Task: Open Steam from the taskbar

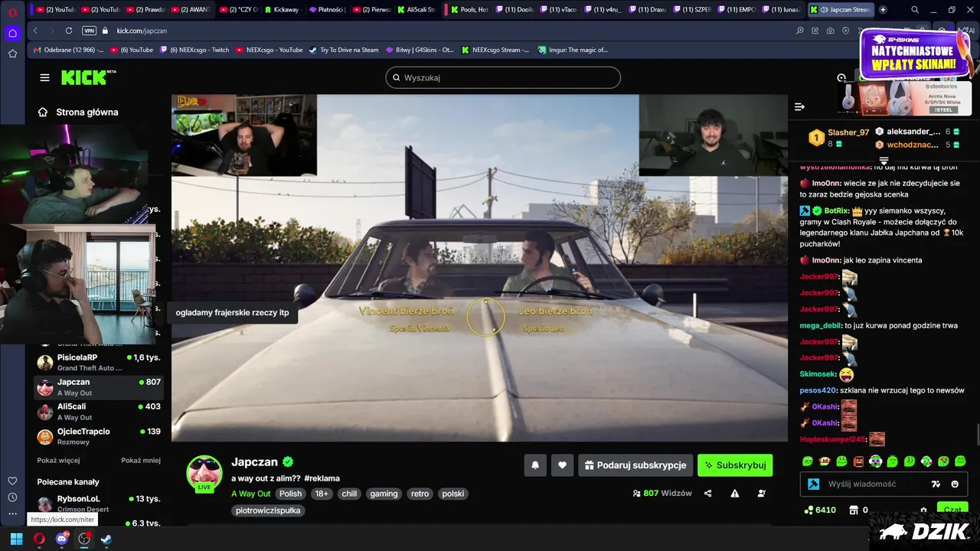Action: 106,539
